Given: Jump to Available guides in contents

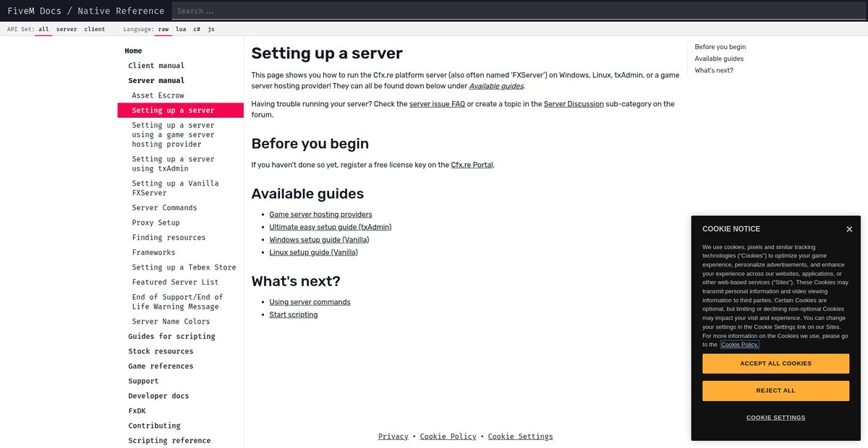Looking at the screenshot, I should click(x=719, y=59).
